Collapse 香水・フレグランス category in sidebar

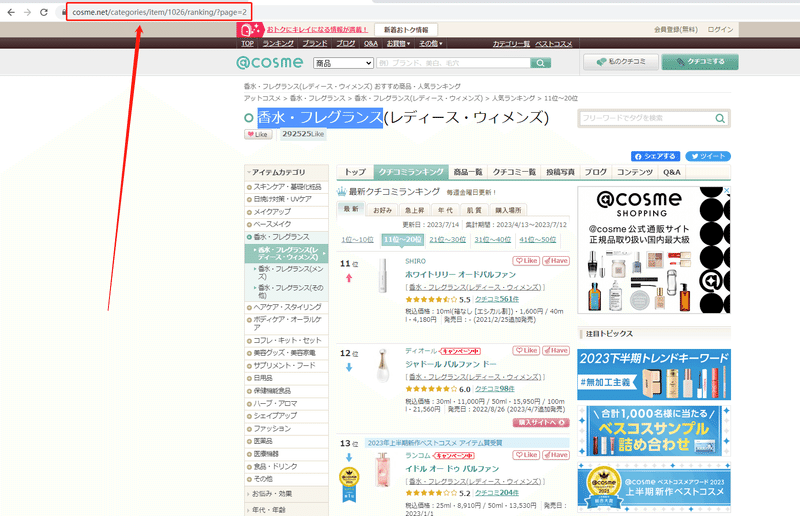(x=286, y=237)
